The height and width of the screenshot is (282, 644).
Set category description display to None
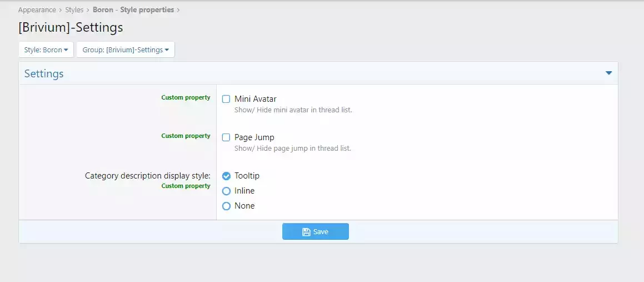point(226,206)
